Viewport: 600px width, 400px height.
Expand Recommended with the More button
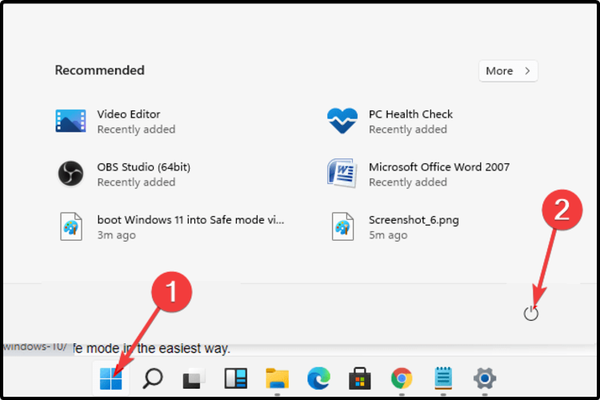[507, 71]
